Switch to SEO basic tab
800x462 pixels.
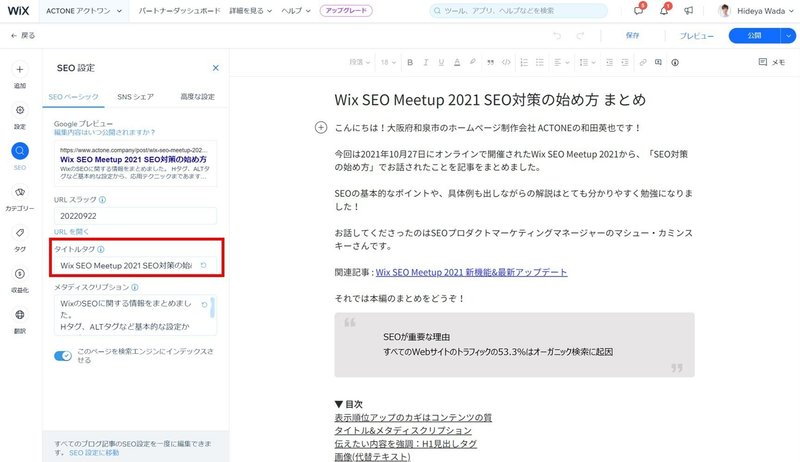click(73, 96)
